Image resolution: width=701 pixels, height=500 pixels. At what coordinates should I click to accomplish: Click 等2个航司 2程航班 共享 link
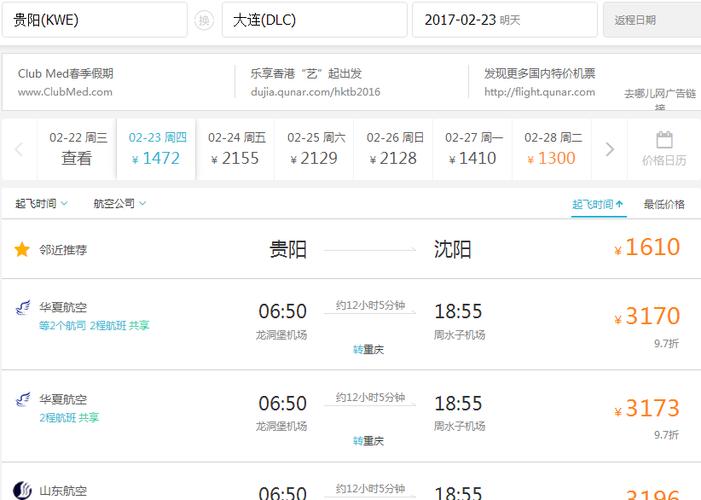[94, 326]
